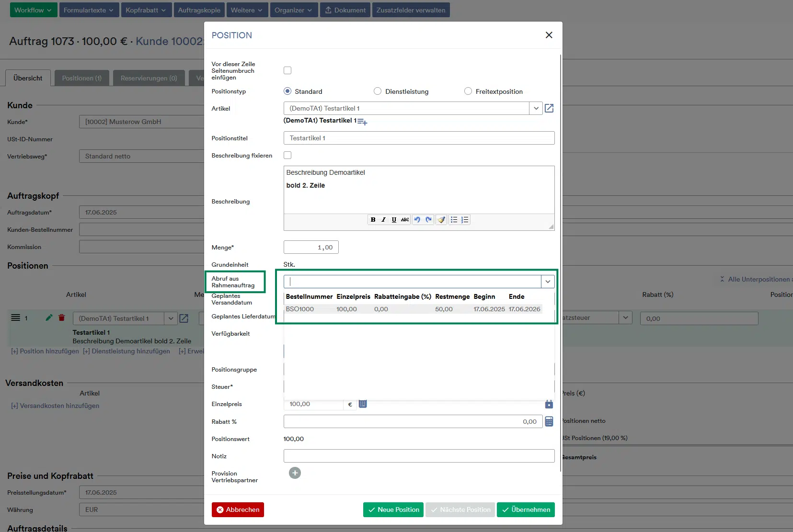Enable page break before this line checkbox
The image size is (793, 532).
point(287,70)
